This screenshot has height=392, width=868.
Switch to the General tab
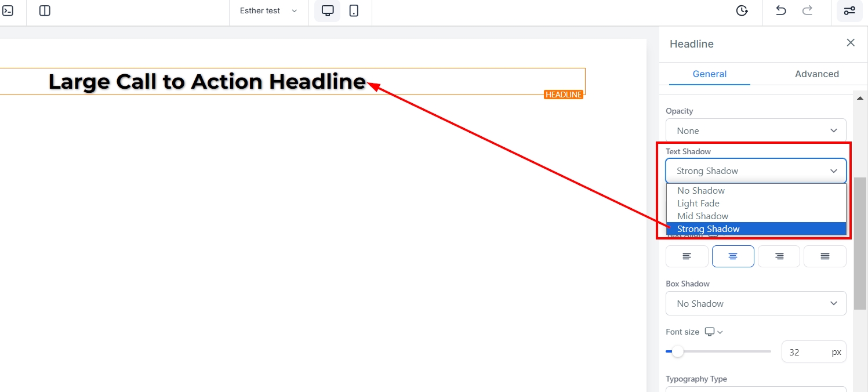(x=710, y=74)
